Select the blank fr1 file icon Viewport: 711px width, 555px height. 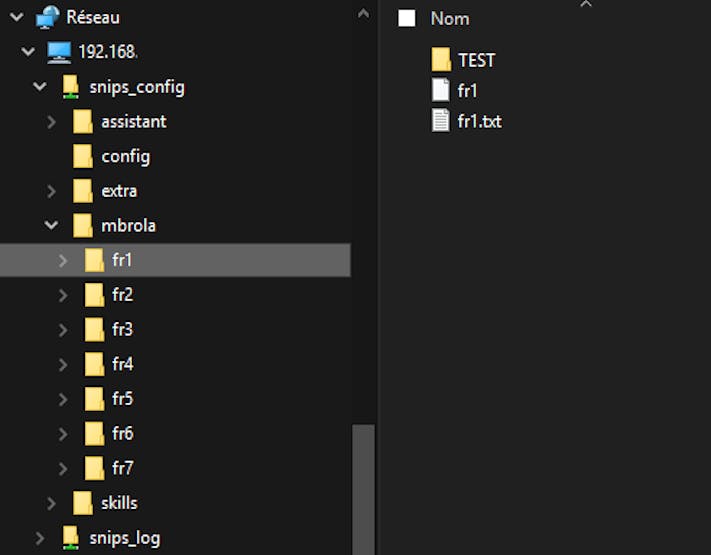(x=440, y=90)
